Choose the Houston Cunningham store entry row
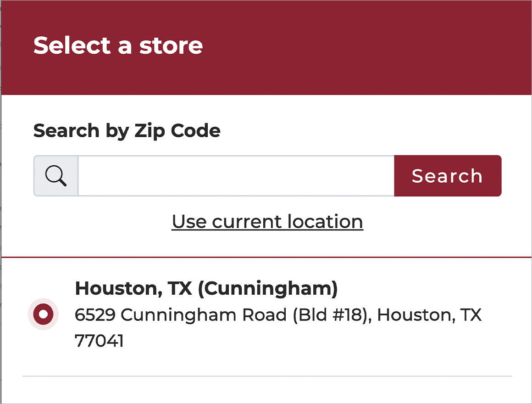The image size is (532, 404). pyautogui.click(x=257, y=314)
